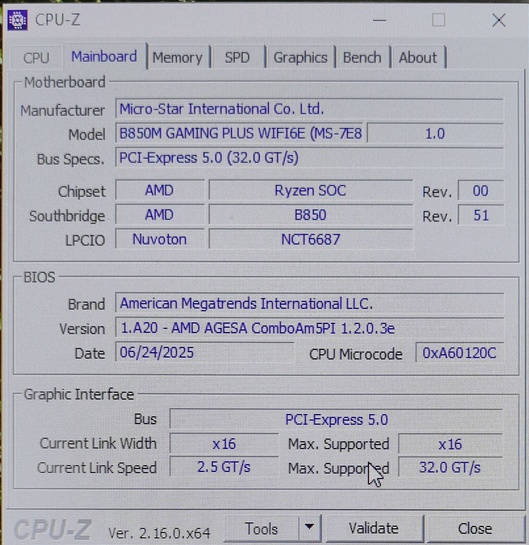The height and width of the screenshot is (545, 529).
Task: Click the model revision field 1.0
Action: click(435, 133)
